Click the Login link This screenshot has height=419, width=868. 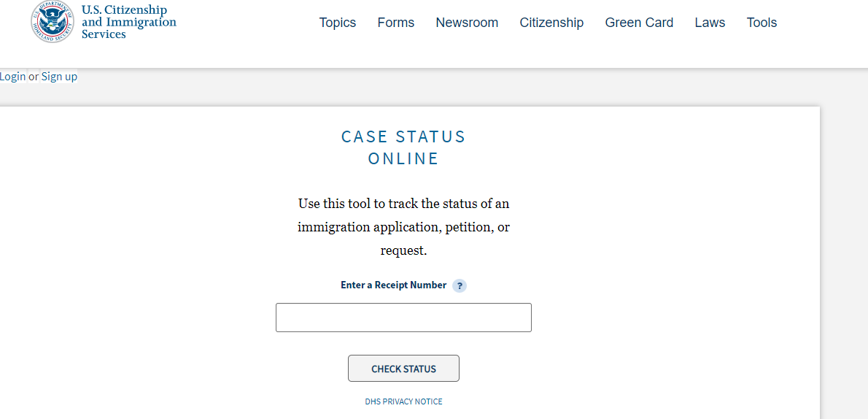(13, 77)
